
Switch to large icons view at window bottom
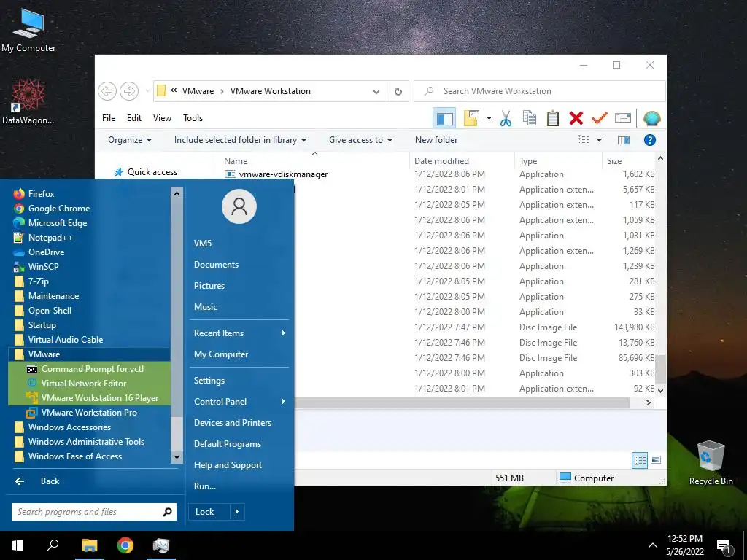(x=656, y=460)
